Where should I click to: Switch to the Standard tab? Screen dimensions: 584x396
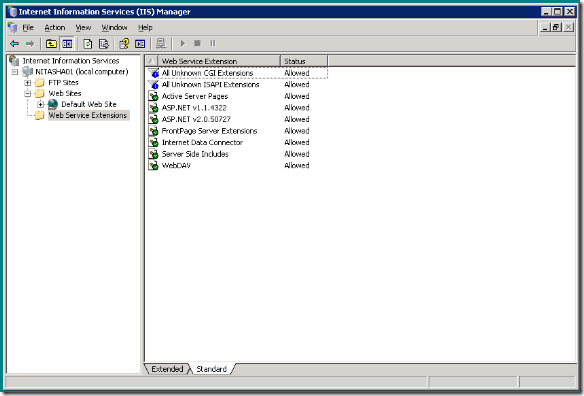[211, 369]
